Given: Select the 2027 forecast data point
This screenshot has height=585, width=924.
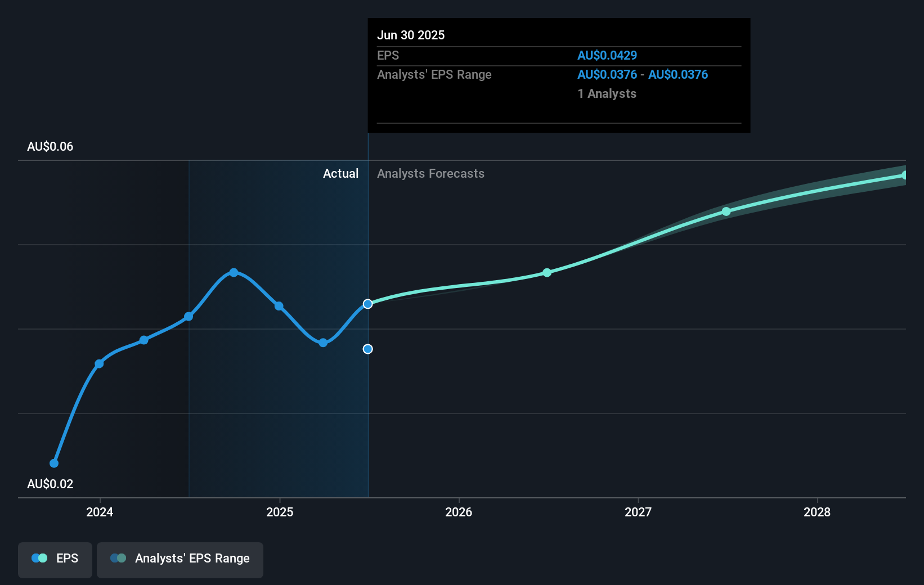Looking at the screenshot, I should (x=726, y=211).
